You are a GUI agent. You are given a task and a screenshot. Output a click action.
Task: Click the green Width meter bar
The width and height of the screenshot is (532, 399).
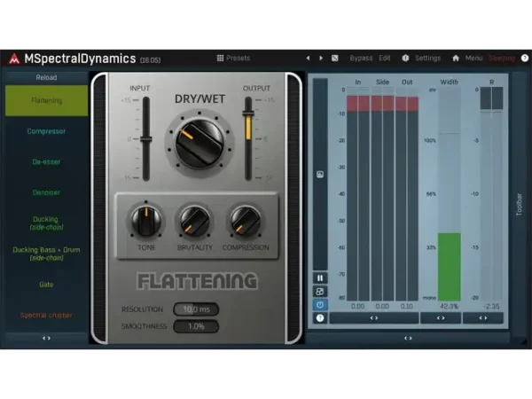pyautogui.click(x=450, y=267)
